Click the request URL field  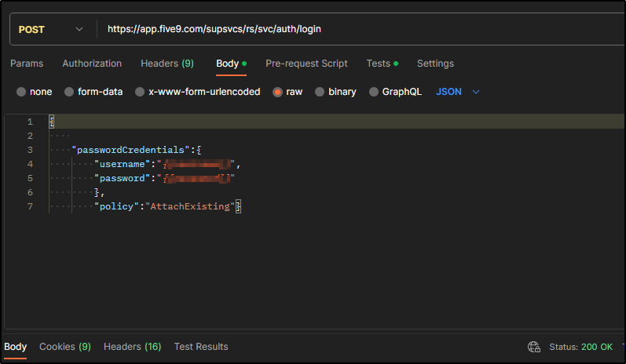point(361,29)
